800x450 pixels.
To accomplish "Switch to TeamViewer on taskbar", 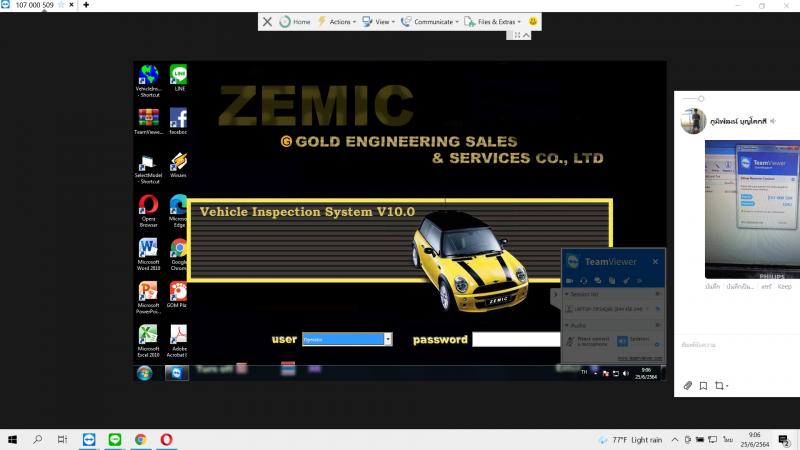I will 89,439.
